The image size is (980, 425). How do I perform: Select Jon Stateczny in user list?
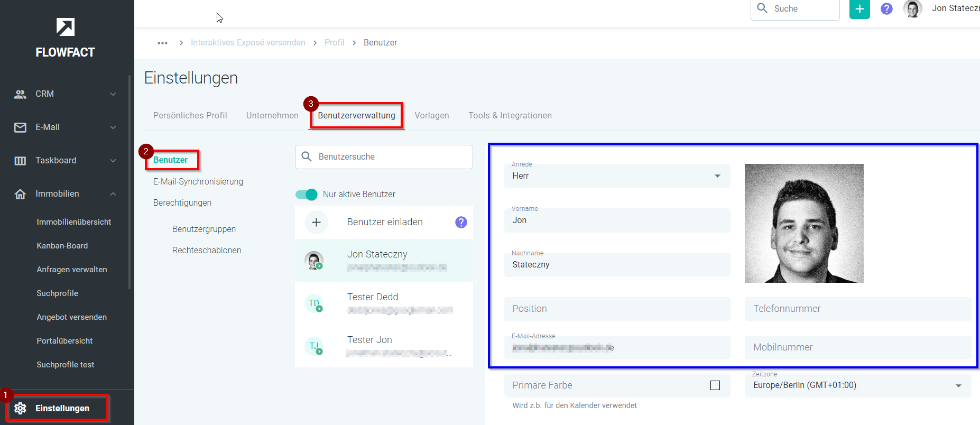click(x=384, y=261)
